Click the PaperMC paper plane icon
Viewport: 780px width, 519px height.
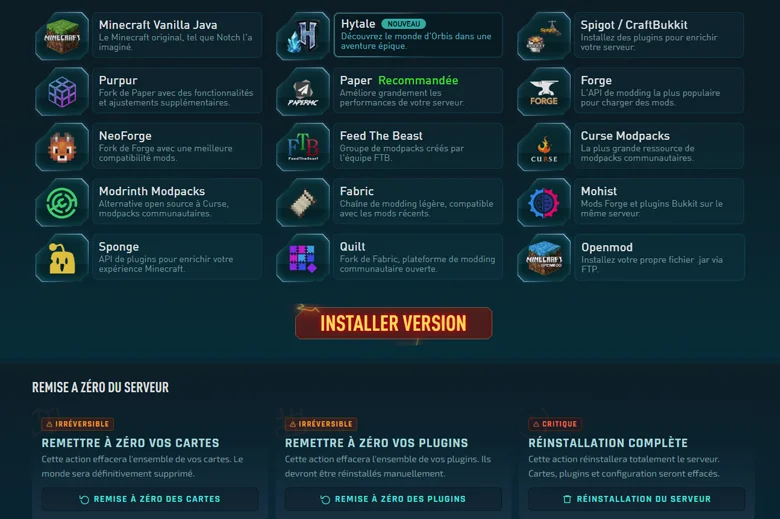[303, 92]
